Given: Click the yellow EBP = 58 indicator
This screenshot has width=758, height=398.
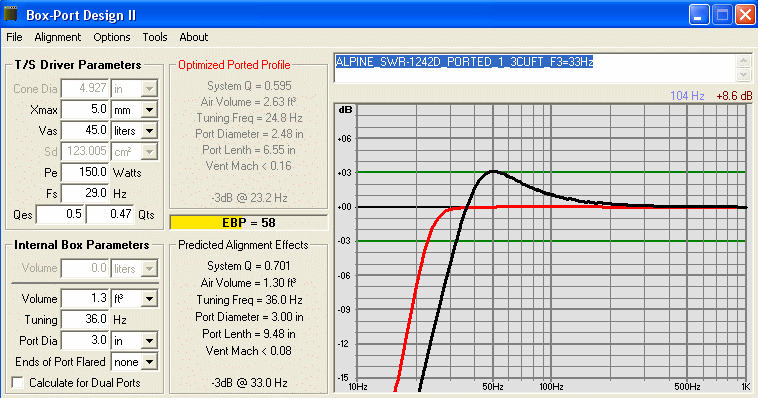Looking at the screenshot, I should click(248, 222).
